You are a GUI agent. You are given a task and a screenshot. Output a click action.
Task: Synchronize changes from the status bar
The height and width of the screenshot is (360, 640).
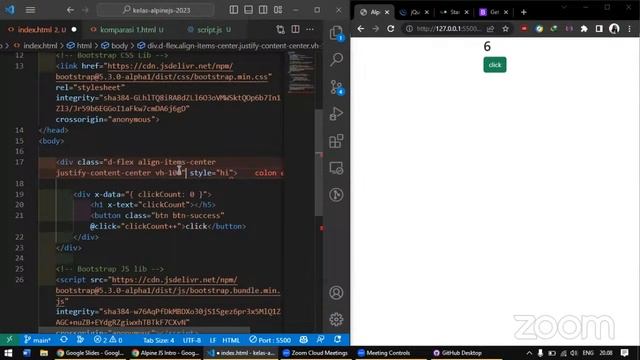click(64, 340)
